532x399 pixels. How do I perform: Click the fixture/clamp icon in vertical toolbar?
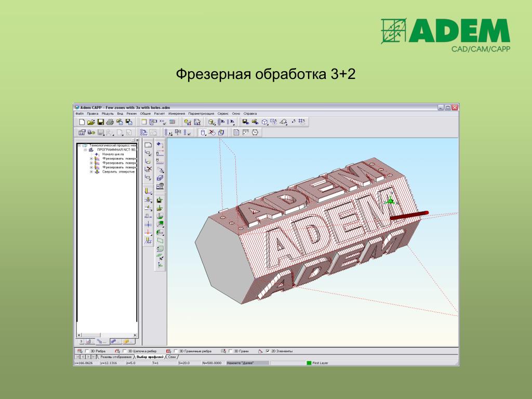(x=160, y=186)
